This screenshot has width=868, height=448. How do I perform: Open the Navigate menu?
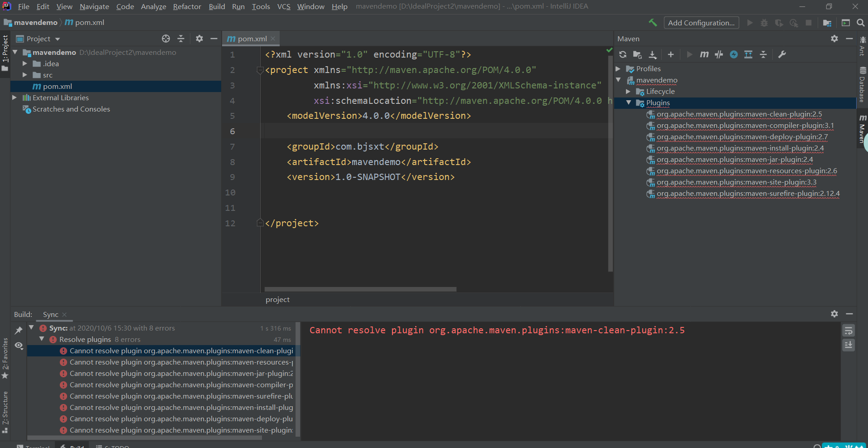tap(94, 6)
